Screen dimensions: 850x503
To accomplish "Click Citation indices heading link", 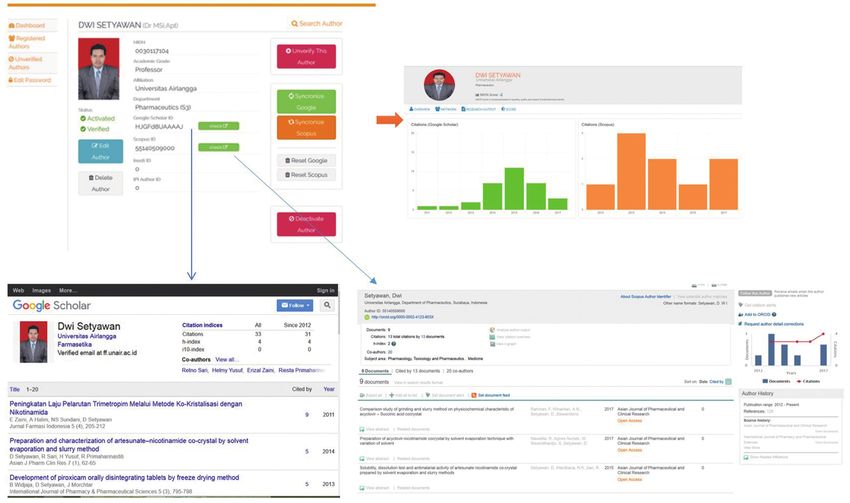I will 202,325.
